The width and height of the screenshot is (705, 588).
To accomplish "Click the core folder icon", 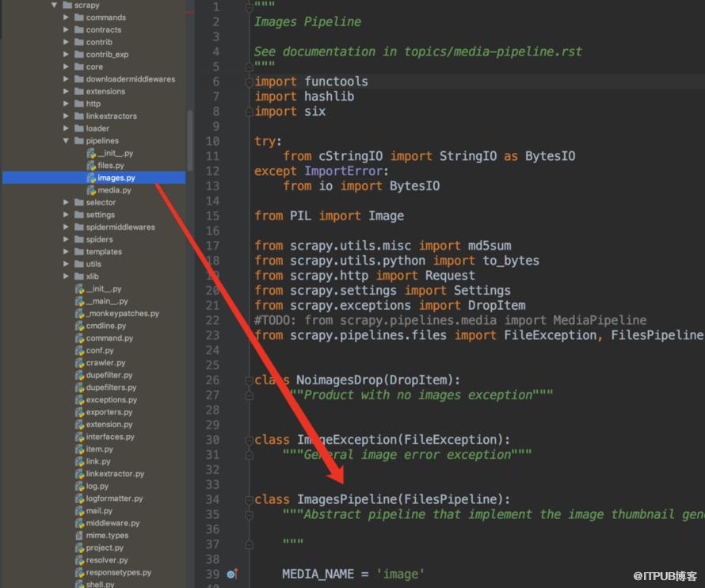I will pos(79,67).
